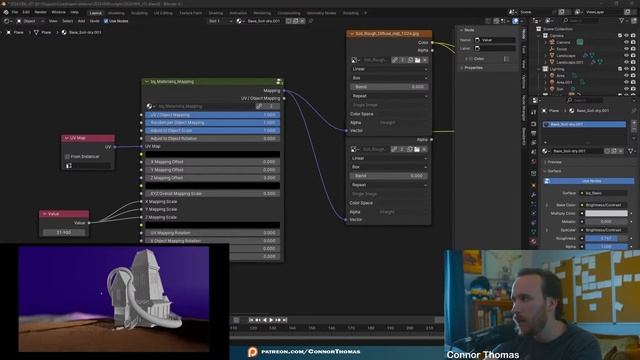
Task: Click the Multiply Color white swatch
Action: 606,213
